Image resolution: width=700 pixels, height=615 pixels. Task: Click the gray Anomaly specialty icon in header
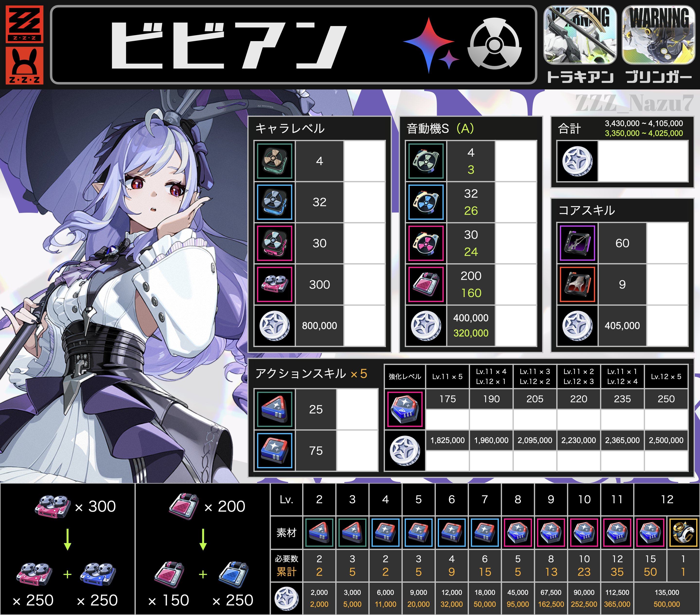point(494,44)
